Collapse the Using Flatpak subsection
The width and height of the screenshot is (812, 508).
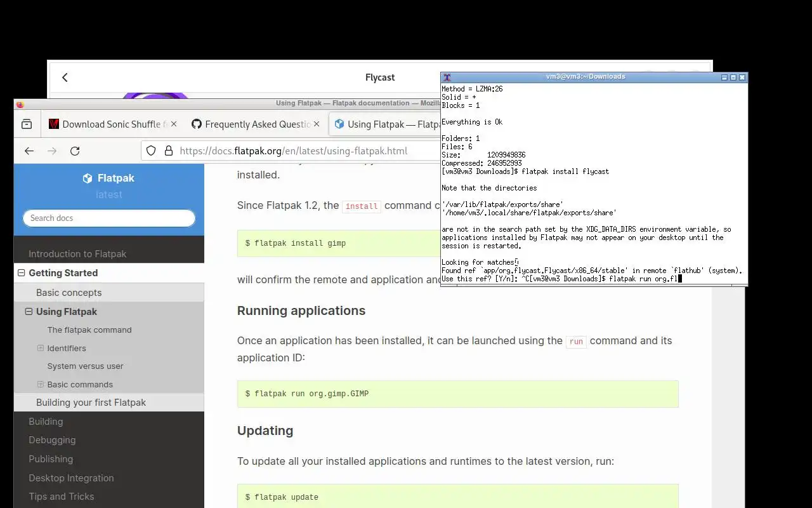(x=29, y=312)
